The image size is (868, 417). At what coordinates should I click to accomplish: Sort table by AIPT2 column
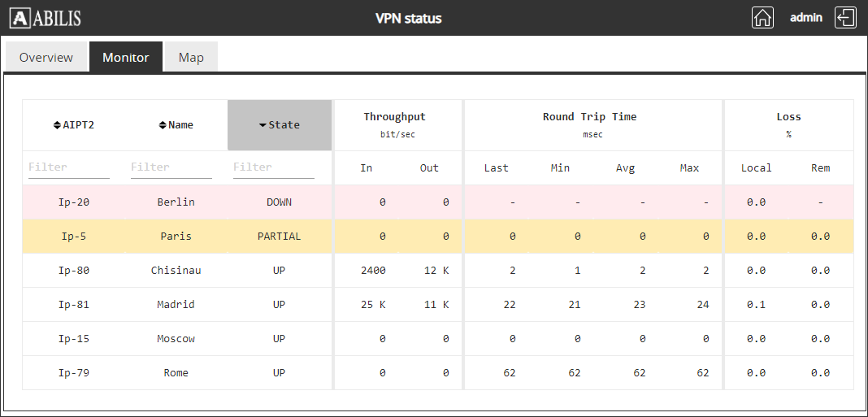coord(73,125)
